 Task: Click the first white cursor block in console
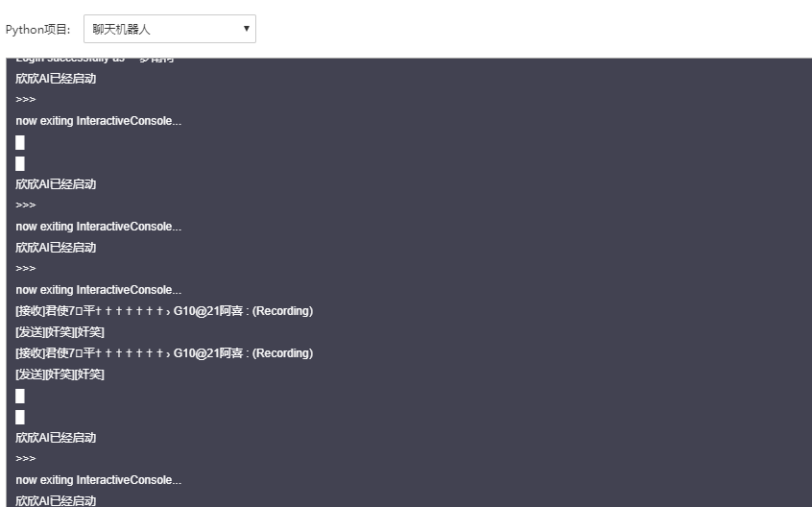pos(20,142)
